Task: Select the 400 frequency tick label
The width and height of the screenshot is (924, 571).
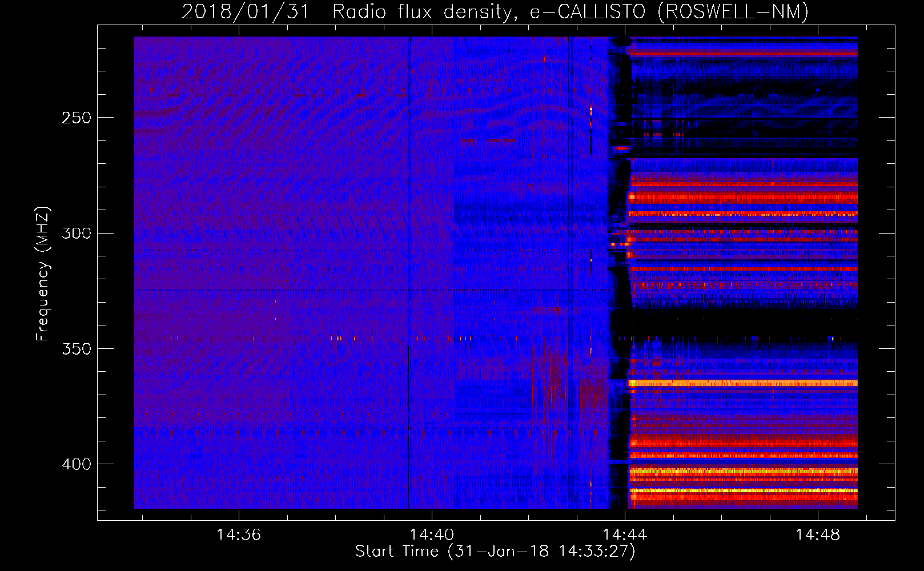Action: click(77, 464)
